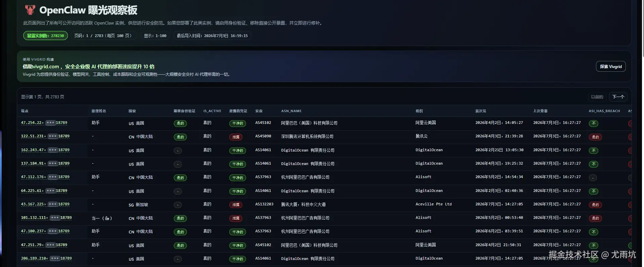Click the OpenClaw lobster logo icon
The height and width of the screenshot is (267, 644).
pyautogui.click(x=30, y=10)
